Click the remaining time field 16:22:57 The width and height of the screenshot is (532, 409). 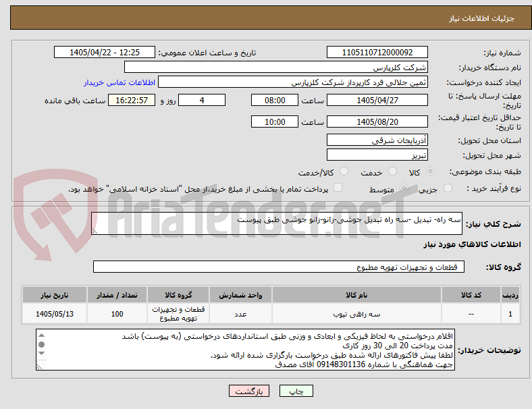pyautogui.click(x=132, y=100)
